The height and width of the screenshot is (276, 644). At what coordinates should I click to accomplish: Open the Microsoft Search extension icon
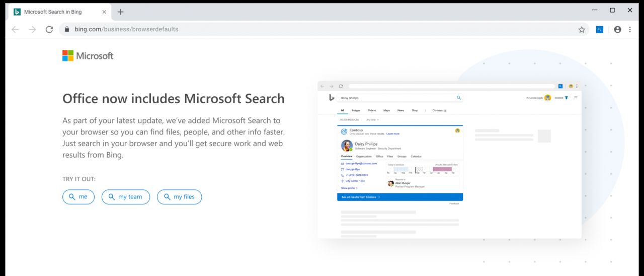click(600, 30)
